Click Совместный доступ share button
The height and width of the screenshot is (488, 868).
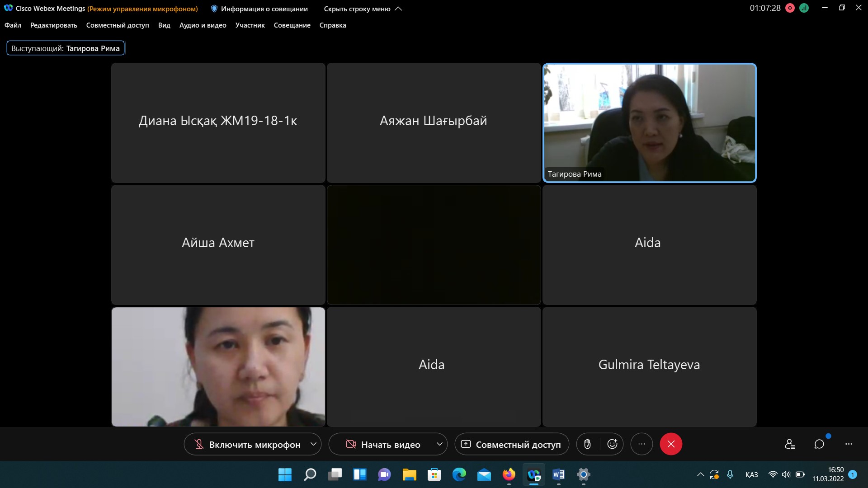click(511, 445)
